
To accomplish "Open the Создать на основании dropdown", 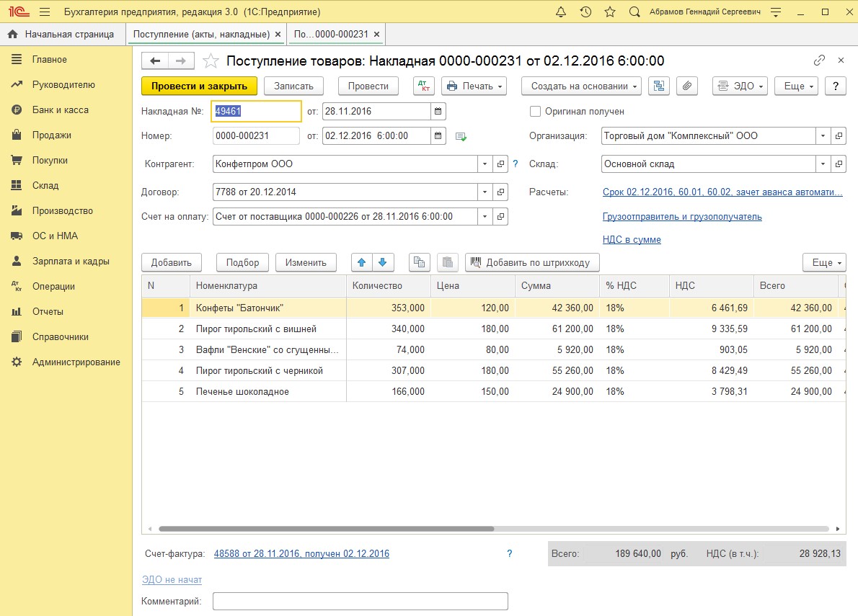I will tap(581, 86).
